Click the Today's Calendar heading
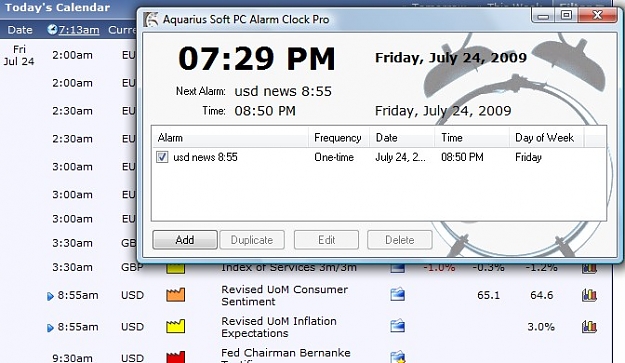The image size is (625, 363). 57,8
